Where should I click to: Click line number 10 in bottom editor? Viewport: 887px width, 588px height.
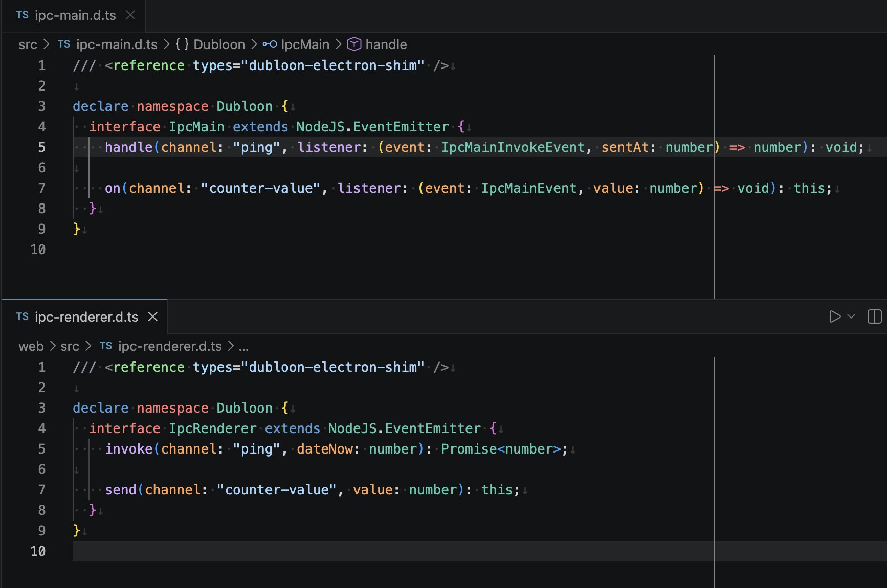tap(38, 551)
